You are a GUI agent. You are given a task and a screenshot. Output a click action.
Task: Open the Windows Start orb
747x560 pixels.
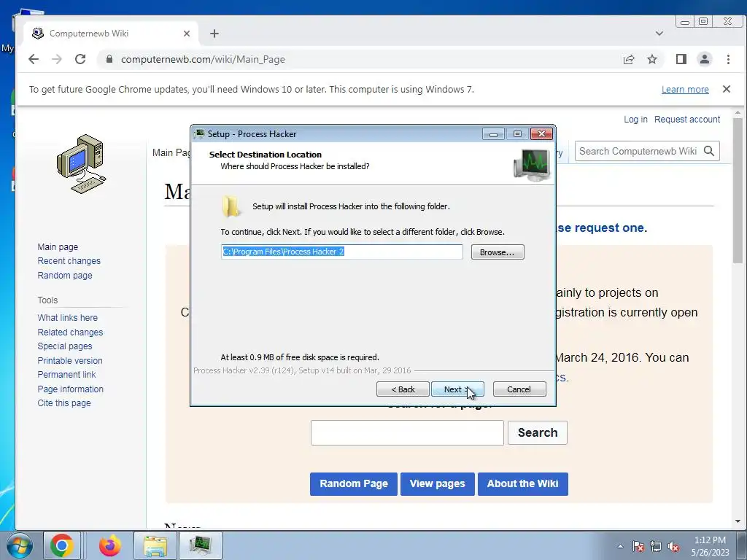(x=19, y=545)
